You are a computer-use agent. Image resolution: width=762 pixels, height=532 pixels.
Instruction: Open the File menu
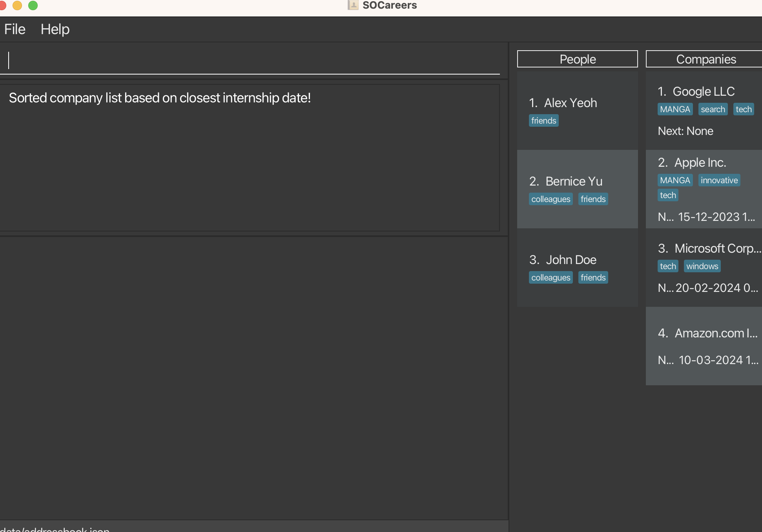(x=15, y=29)
